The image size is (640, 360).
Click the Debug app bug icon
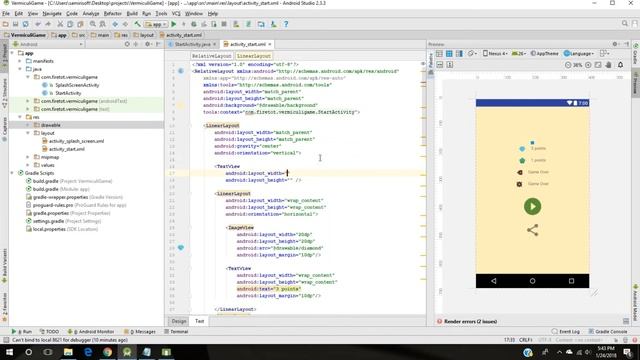pyautogui.click(x=194, y=24)
